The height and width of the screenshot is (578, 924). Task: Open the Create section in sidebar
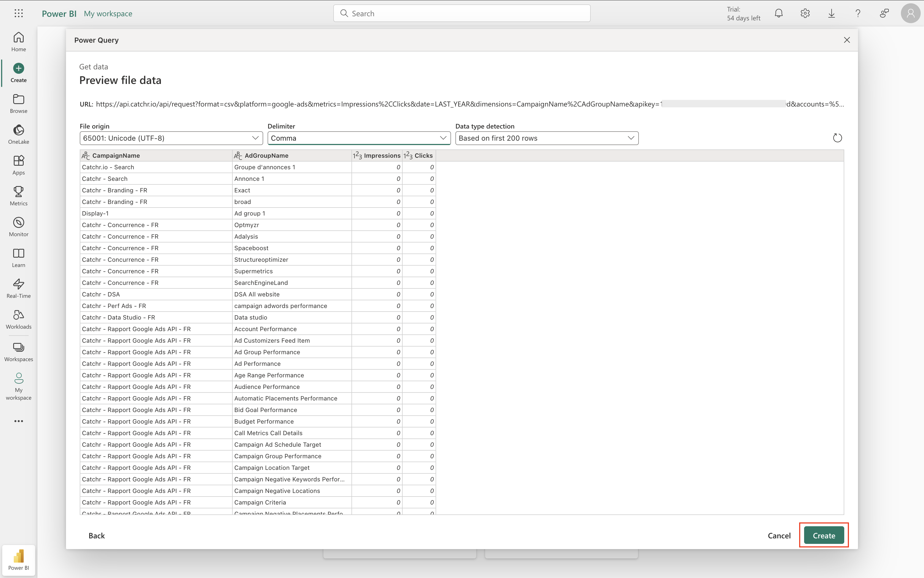click(18, 73)
